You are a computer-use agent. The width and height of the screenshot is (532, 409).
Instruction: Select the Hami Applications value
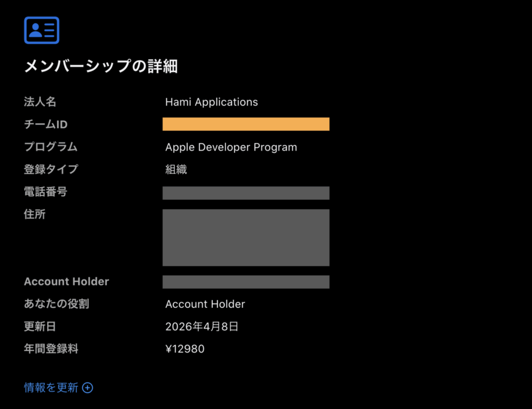click(211, 102)
